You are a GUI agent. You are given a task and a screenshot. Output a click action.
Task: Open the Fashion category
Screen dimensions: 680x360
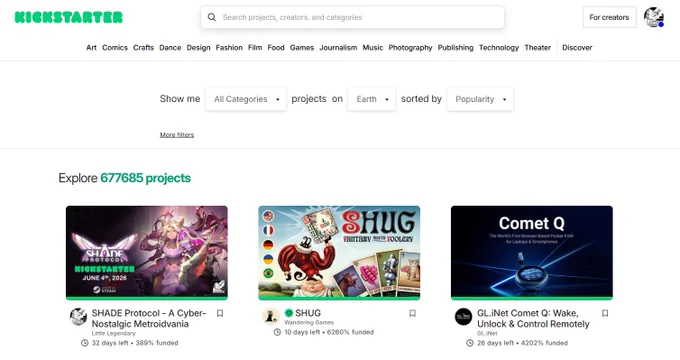pyautogui.click(x=229, y=48)
